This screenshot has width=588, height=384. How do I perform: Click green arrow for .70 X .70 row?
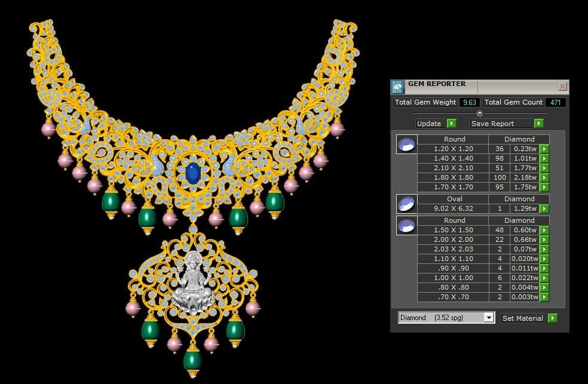coord(544,297)
